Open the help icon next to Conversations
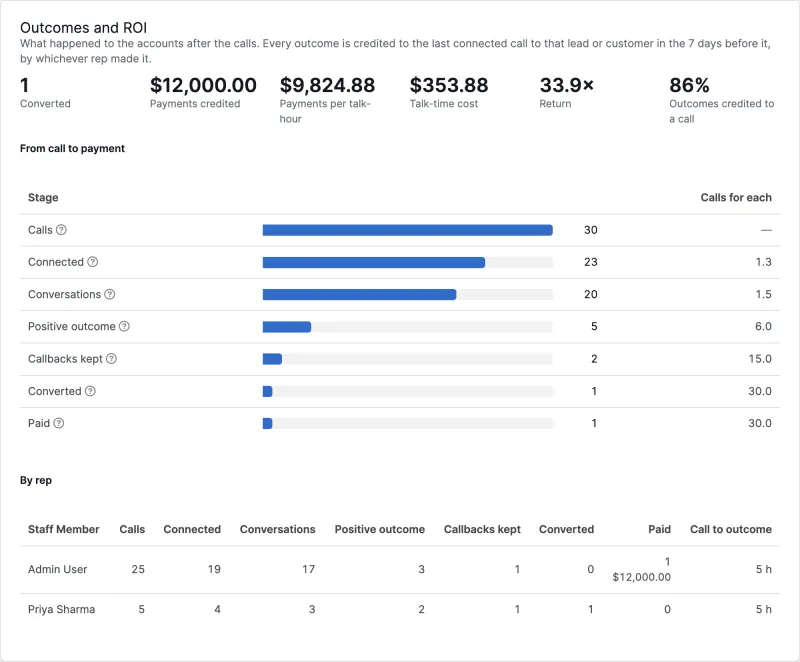Screen dimensions: 800x662 point(110,294)
